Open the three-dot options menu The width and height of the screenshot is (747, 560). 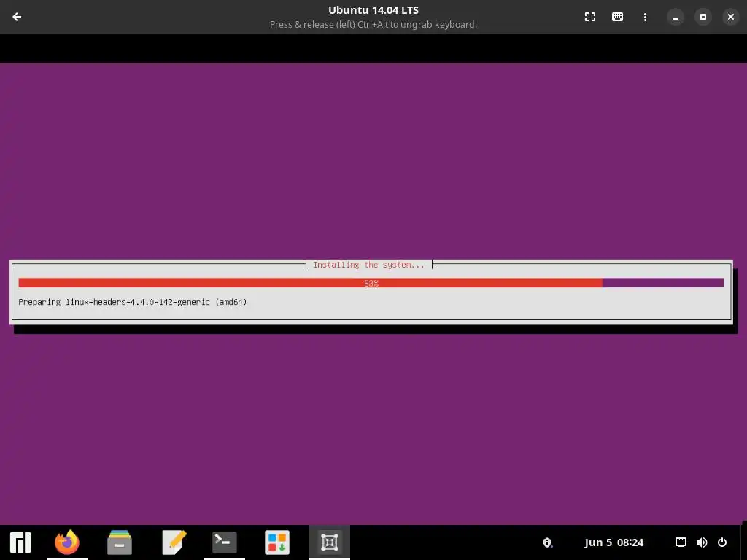tap(645, 17)
